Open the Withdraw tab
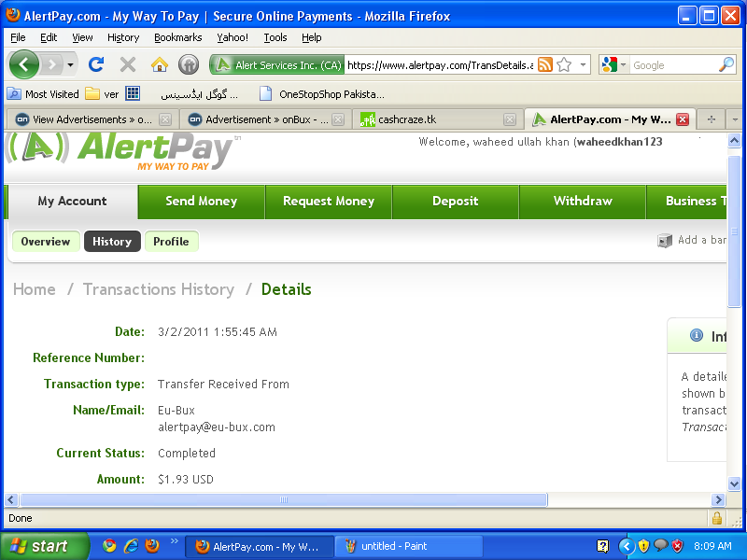The height and width of the screenshot is (560, 747). click(x=583, y=202)
